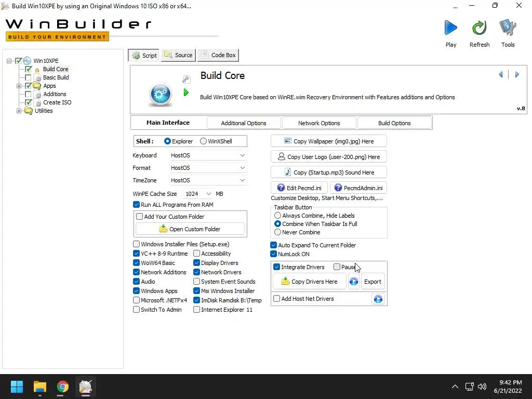
Task: Go to next script with right arrow
Action: point(517,74)
